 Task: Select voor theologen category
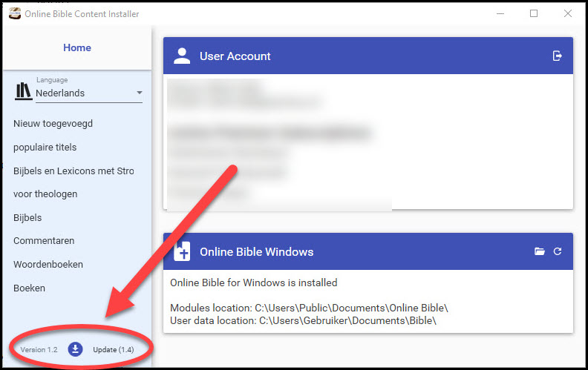coord(45,194)
